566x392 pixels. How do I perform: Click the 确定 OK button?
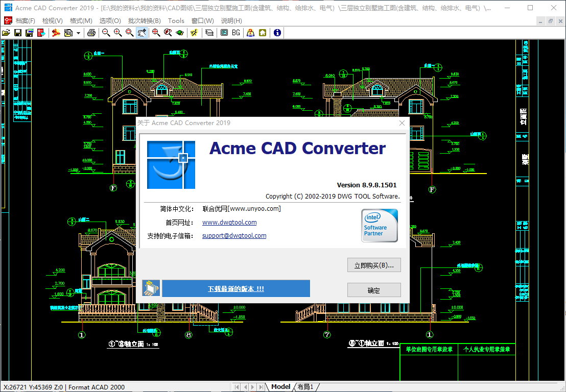pos(374,290)
